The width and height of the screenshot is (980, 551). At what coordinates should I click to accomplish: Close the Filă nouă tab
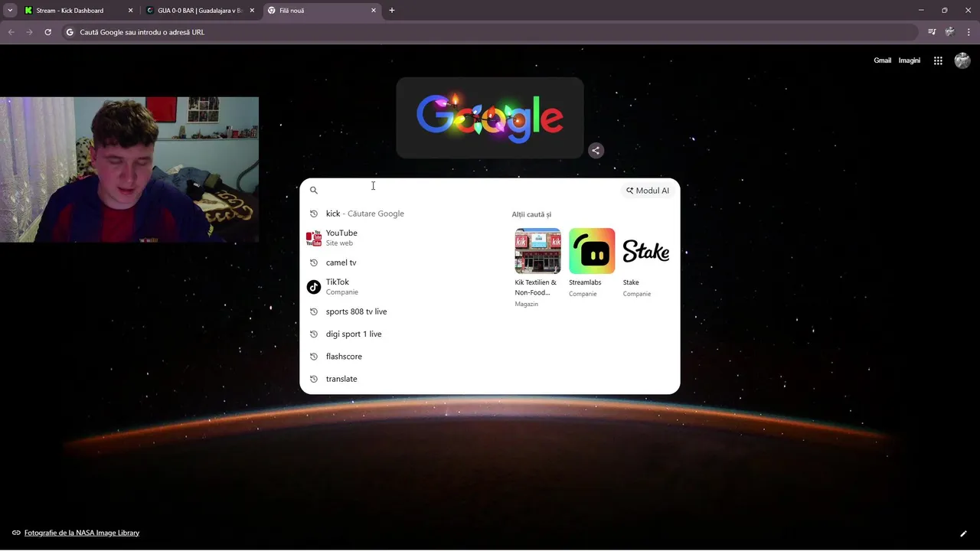tap(374, 11)
